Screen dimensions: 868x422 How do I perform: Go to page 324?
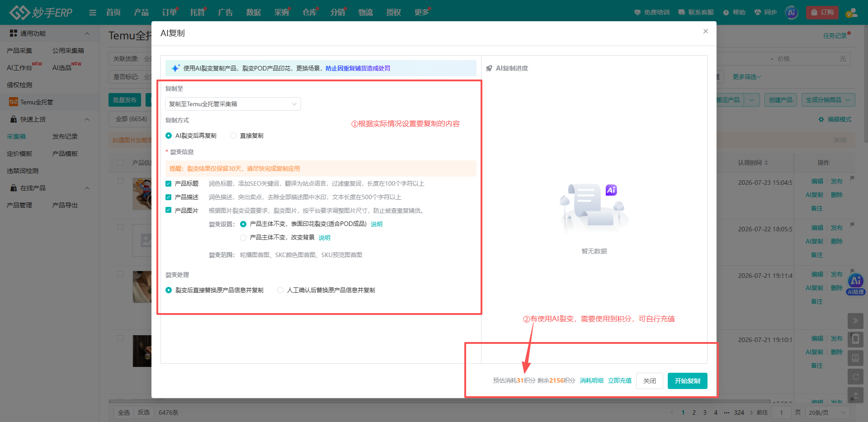point(739,413)
